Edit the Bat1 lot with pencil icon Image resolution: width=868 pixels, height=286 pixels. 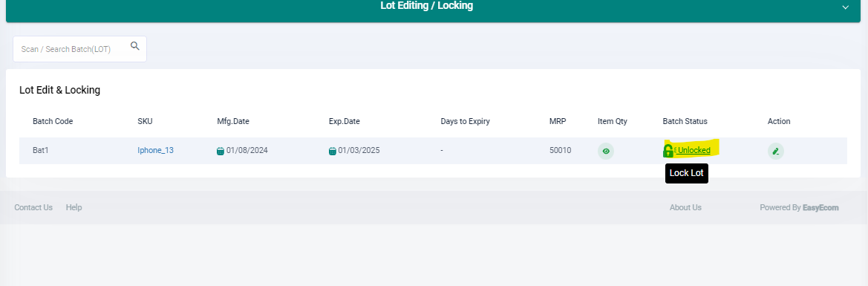click(x=775, y=151)
